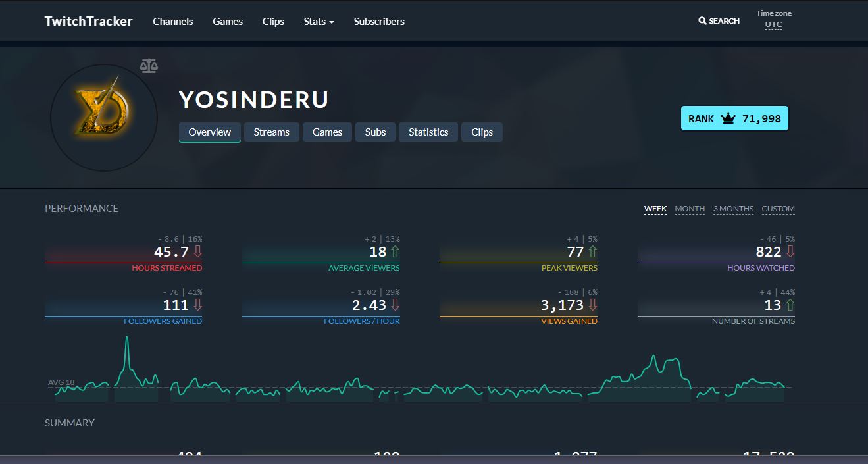This screenshot has width=868, height=464.
Task: Switch performance period to 3 MONTHS
Action: click(x=733, y=209)
